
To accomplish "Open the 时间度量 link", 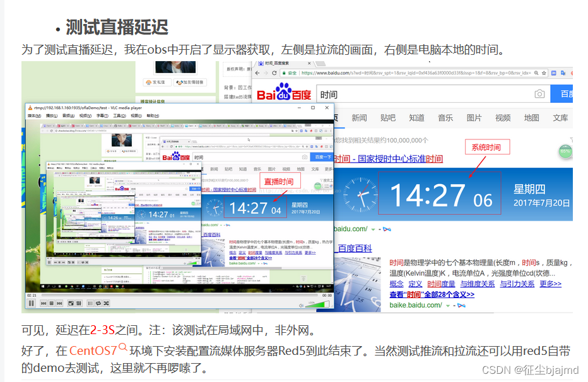I will pos(442,284).
